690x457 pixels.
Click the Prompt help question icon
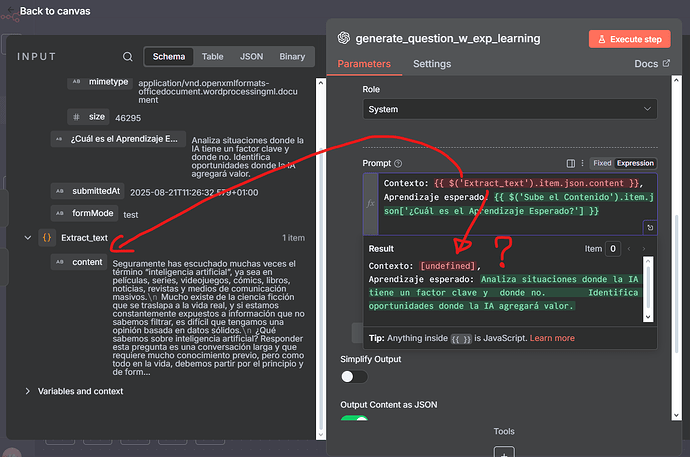398,164
